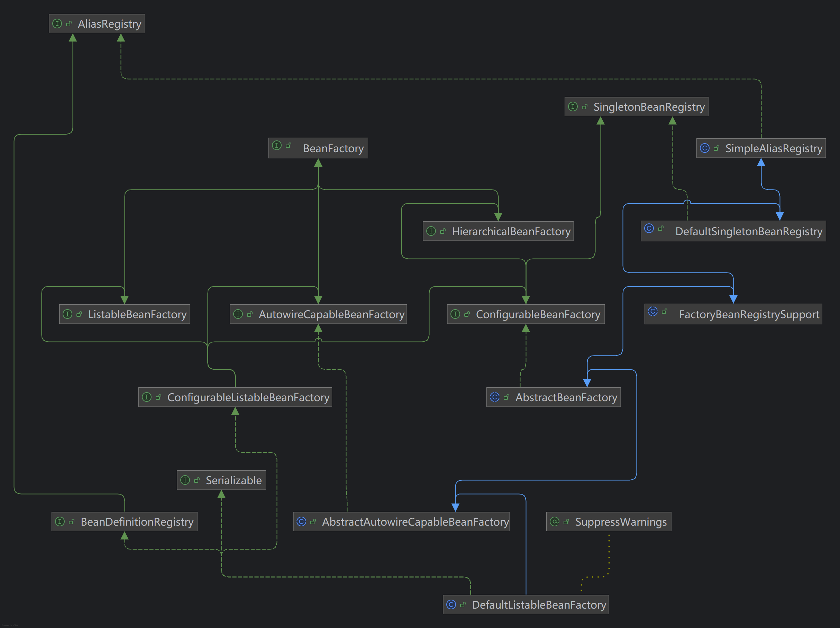Toggle the lock icon on ConfigurableBeanFactory
The height and width of the screenshot is (628, 840).
(x=467, y=314)
